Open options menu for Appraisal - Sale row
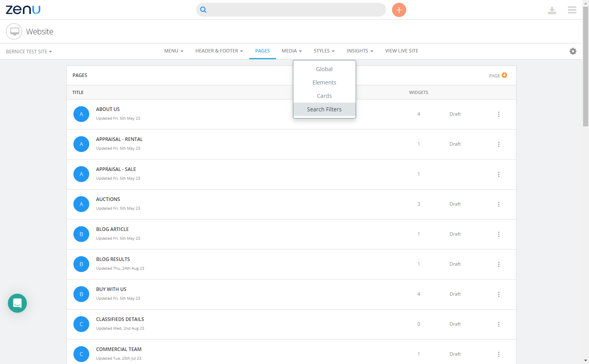Screen dimensions: 589x364 coord(499,174)
